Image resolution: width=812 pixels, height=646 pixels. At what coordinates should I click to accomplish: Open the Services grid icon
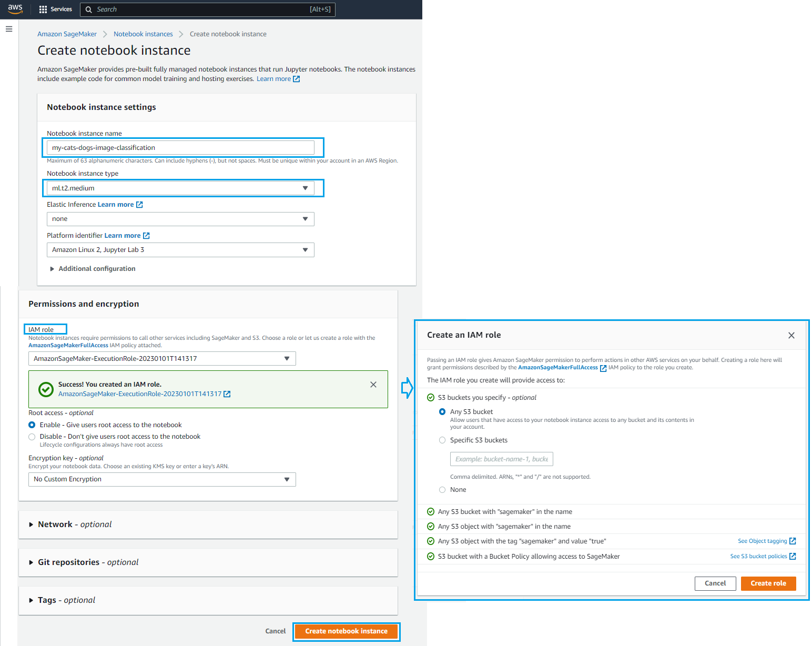click(44, 9)
